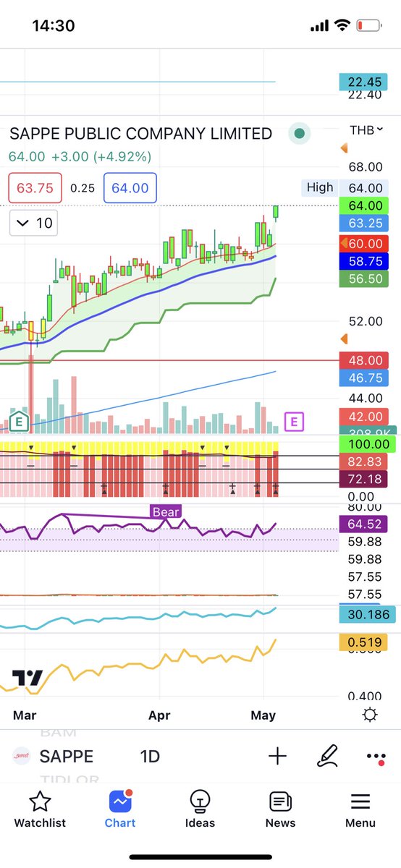Open chart settings gear icon

click(370, 715)
